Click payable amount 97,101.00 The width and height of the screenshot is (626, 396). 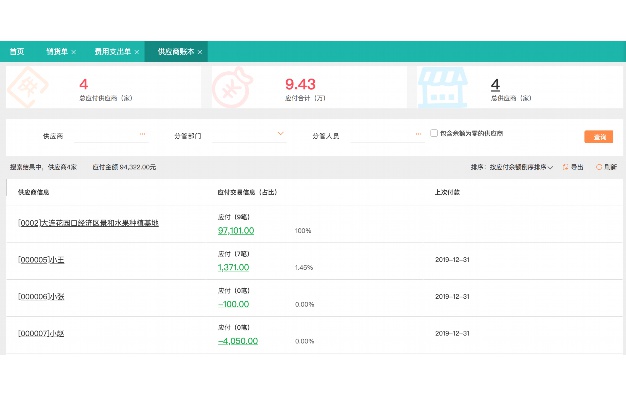point(236,231)
